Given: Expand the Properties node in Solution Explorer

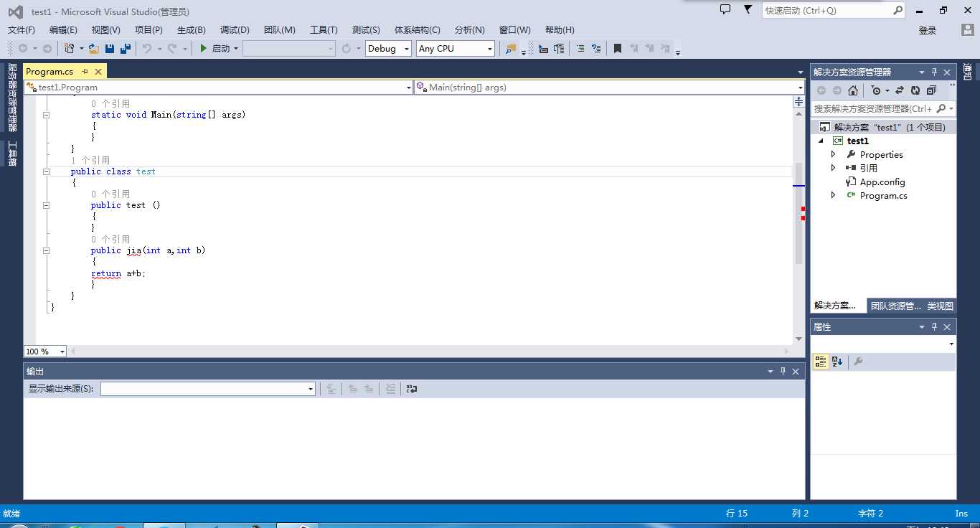Looking at the screenshot, I should 833,154.
